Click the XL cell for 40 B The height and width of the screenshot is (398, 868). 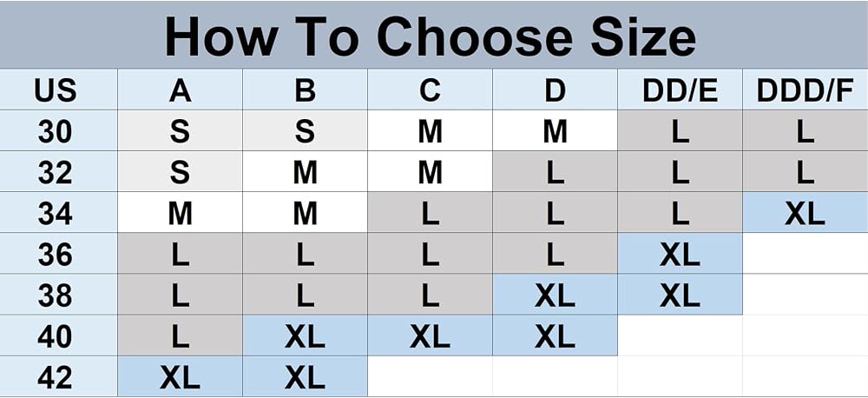[x=305, y=335]
